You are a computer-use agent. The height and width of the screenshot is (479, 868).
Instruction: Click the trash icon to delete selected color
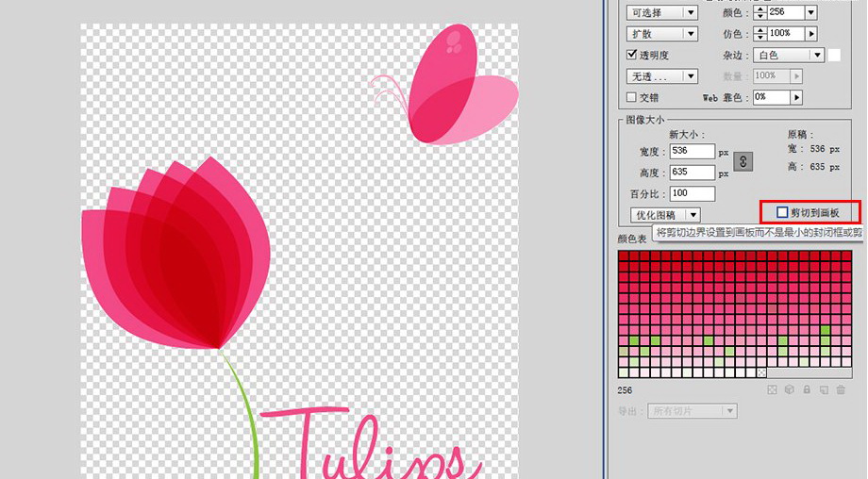840,389
